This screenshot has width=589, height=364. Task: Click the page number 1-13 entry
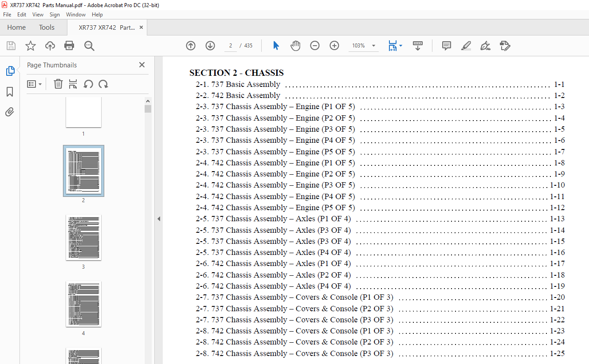[558, 219]
